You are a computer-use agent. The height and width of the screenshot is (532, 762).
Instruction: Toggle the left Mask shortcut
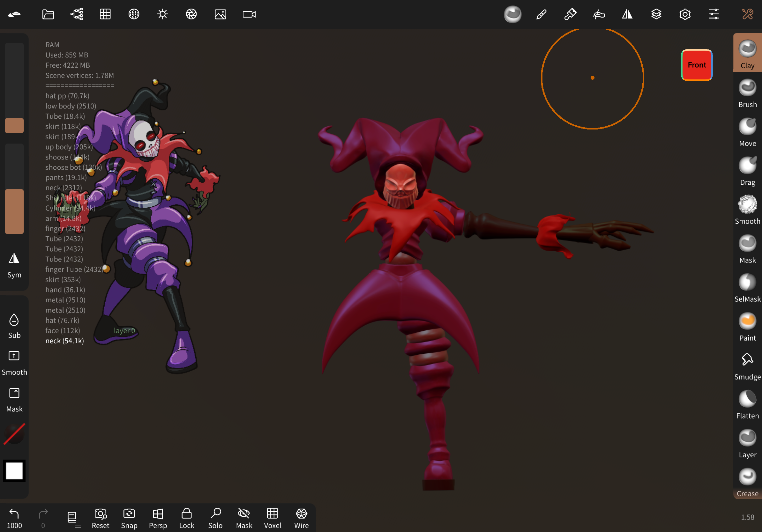[14, 400]
